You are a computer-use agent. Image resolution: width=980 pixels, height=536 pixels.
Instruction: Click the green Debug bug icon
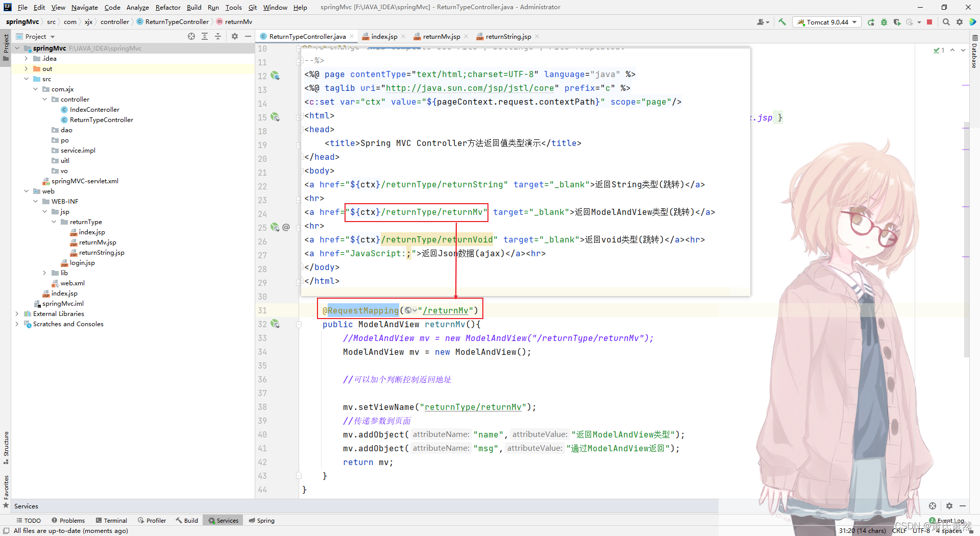884,22
